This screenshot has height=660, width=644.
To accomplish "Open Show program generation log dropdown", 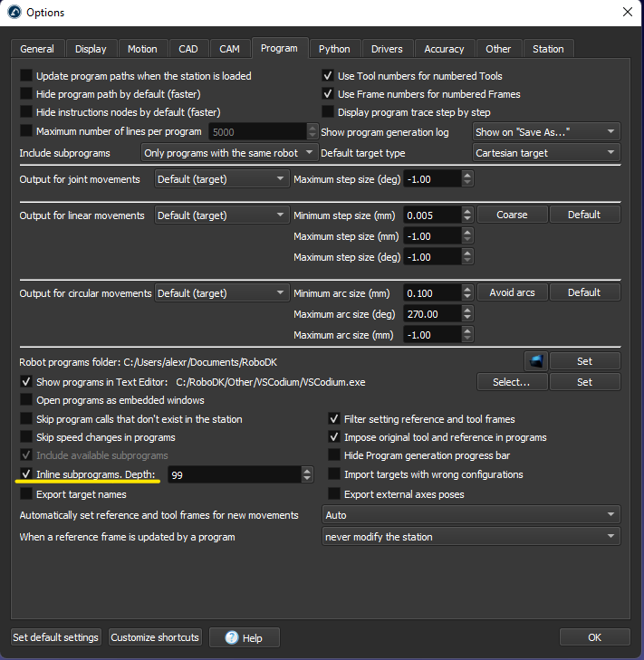I will (x=546, y=132).
